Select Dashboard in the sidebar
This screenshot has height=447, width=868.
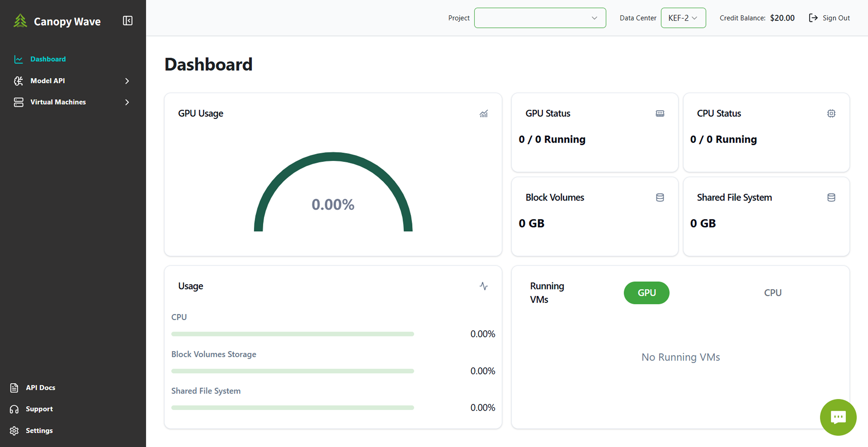48,59
